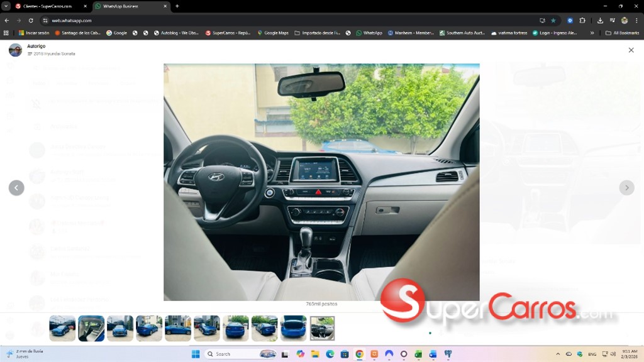Open the All Bookmarks folder
Viewport: 644px width, 362px height.
click(x=621, y=33)
